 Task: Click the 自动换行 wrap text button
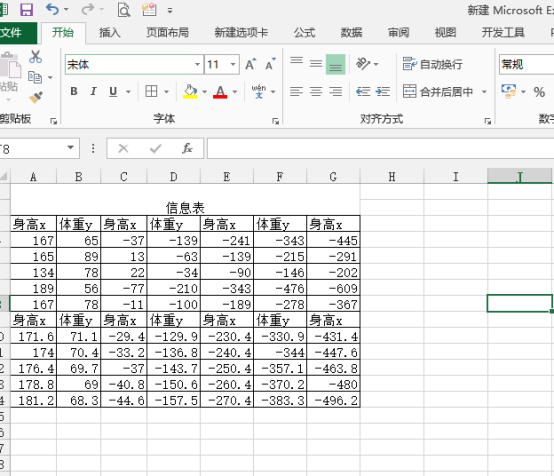point(432,64)
